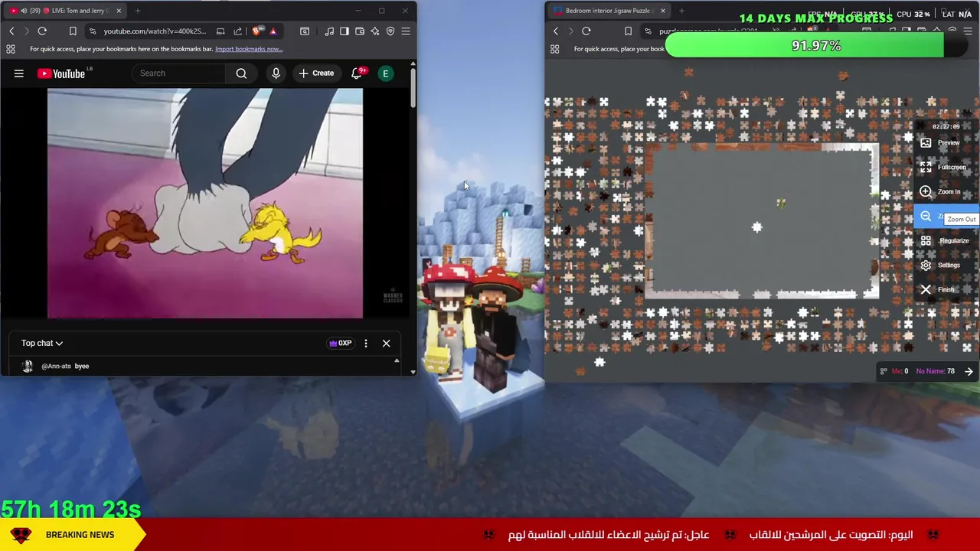Click the No Name: 78 score

pos(935,371)
